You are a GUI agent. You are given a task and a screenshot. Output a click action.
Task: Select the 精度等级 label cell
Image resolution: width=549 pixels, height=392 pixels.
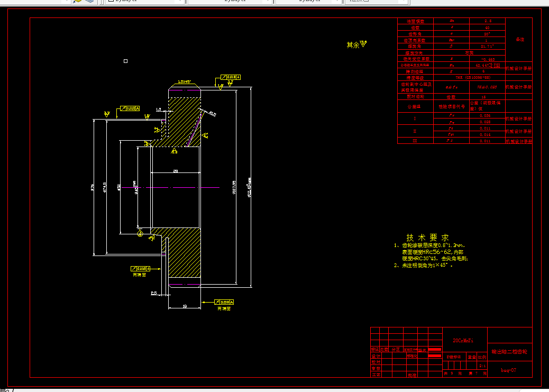pyautogui.click(x=415, y=78)
